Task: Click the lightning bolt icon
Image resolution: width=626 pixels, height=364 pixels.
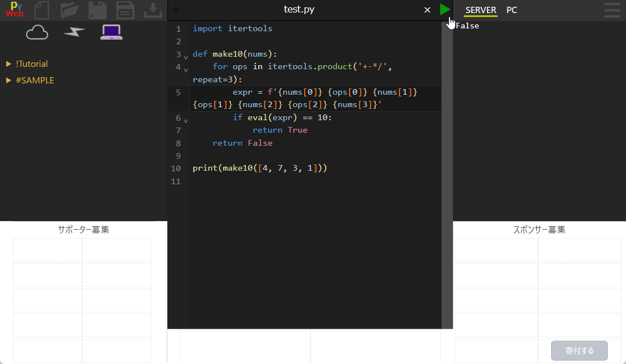Action: 74,32
